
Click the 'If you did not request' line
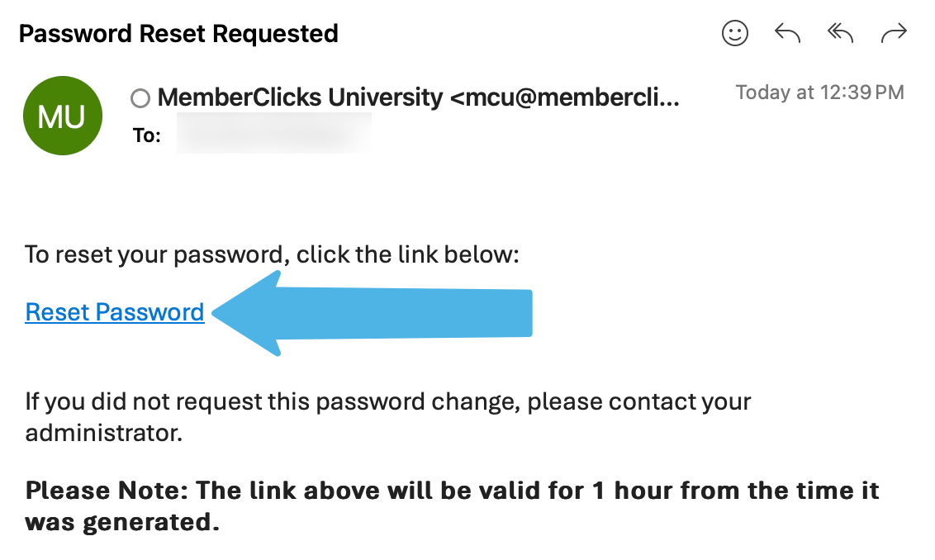point(387,402)
